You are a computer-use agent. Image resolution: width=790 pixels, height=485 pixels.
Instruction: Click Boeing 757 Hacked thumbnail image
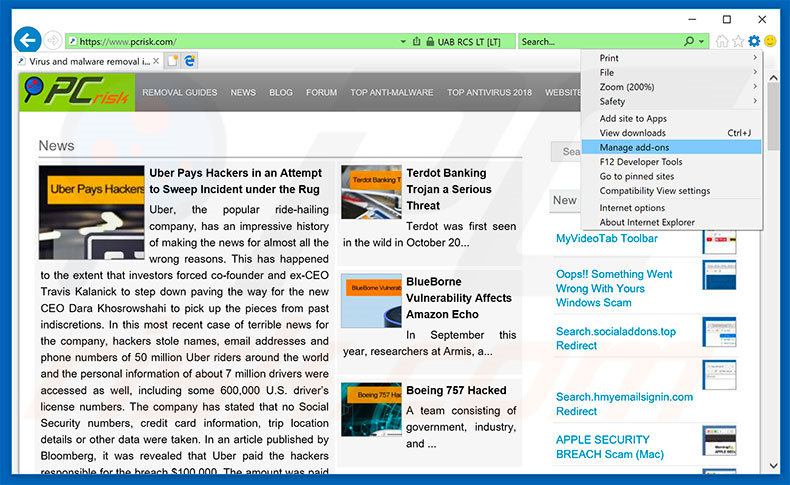click(371, 409)
